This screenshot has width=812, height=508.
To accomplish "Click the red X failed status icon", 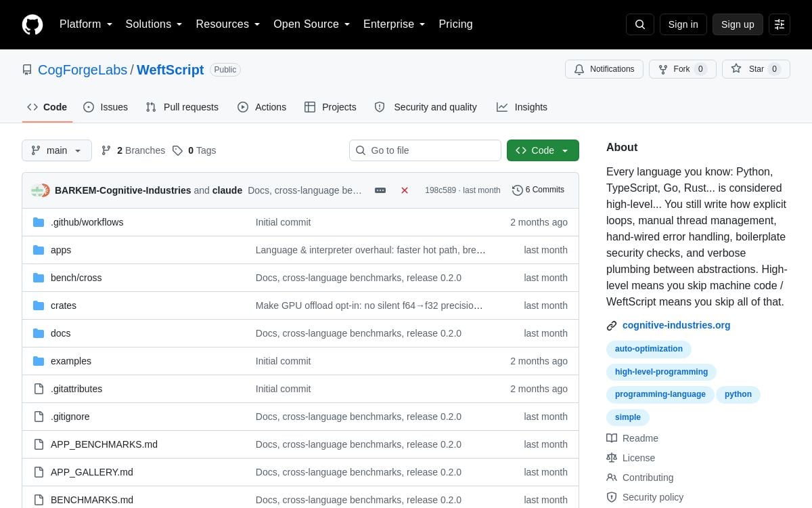I will [x=405, y=190].
